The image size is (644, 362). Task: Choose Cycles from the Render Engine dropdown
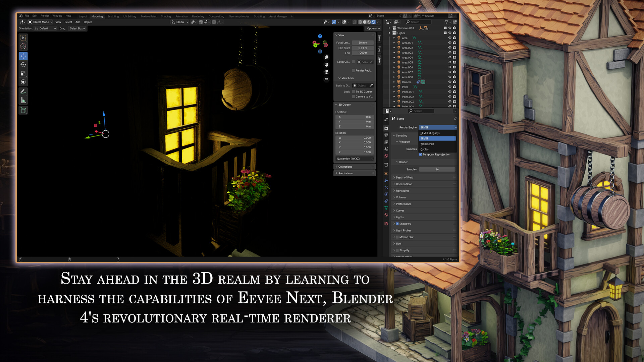point(425,149)
